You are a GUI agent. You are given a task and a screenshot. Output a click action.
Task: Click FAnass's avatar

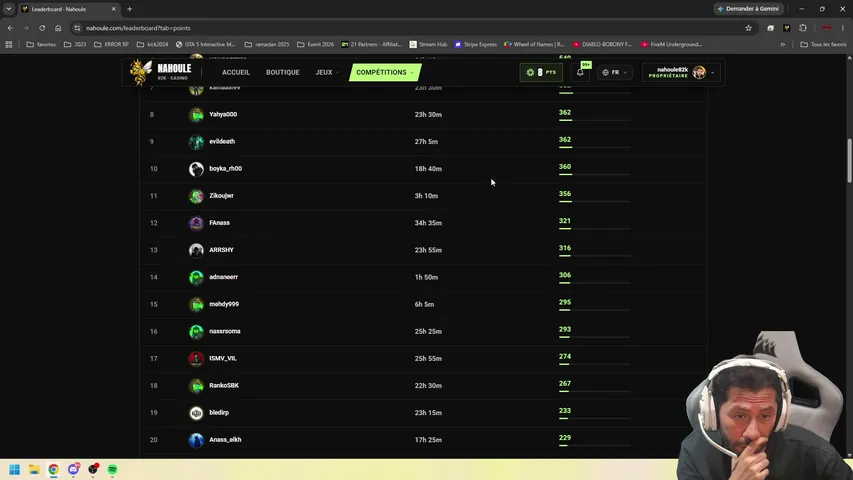pyautogui.click(x=196, y=223)
